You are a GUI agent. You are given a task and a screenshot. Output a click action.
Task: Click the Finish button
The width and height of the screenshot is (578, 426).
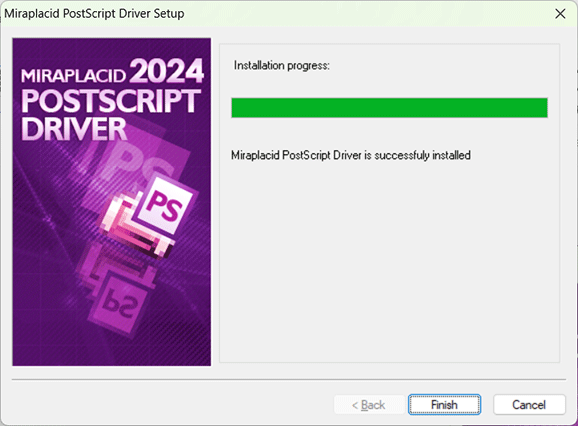444,405
